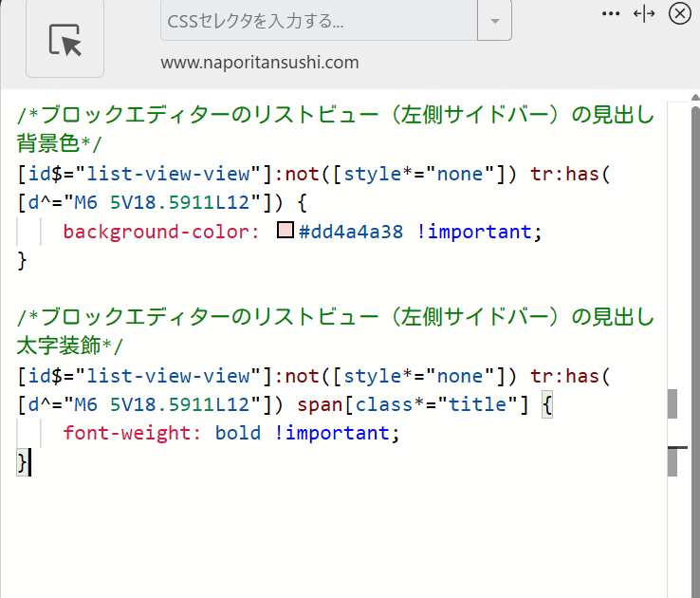The height and width of the screenshot is (598, 700).
Task: Open the three-dots more options menu
Action: [x=611, y=13]
